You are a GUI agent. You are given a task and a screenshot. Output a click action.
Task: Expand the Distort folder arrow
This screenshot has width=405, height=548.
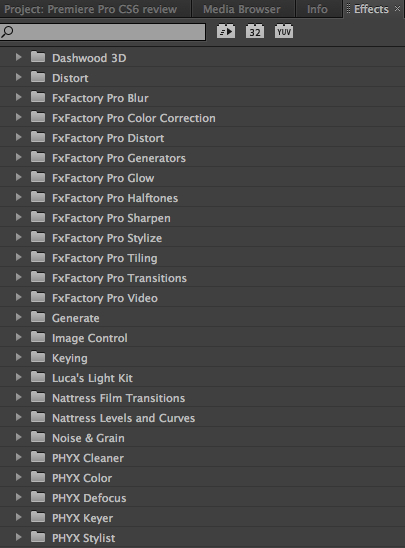click(19, 77)
